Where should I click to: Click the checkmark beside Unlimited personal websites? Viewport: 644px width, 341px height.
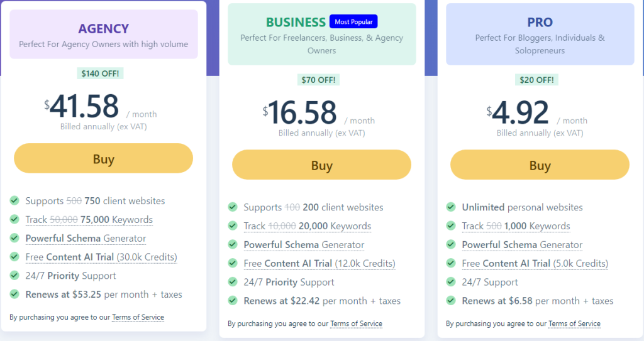coord(451,207)
